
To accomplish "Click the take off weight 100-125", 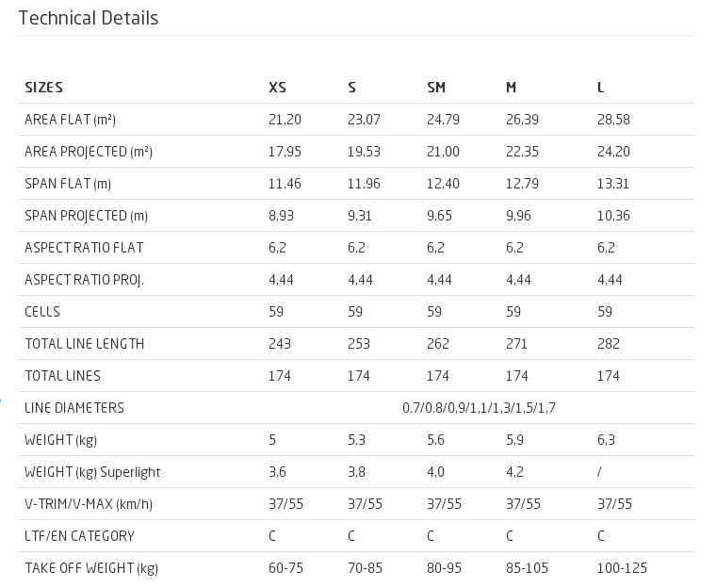I will point(623,568).
